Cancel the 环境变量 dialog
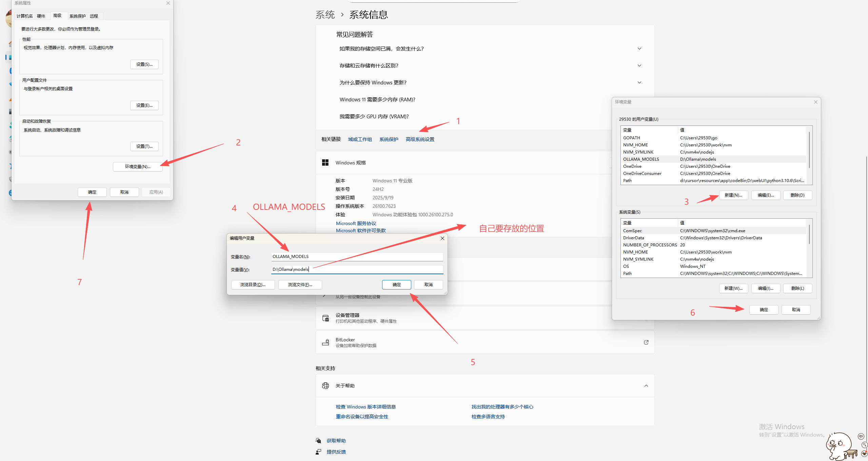Image resolution: width=868 pixels, height=461 pixels. coord(796,310)
